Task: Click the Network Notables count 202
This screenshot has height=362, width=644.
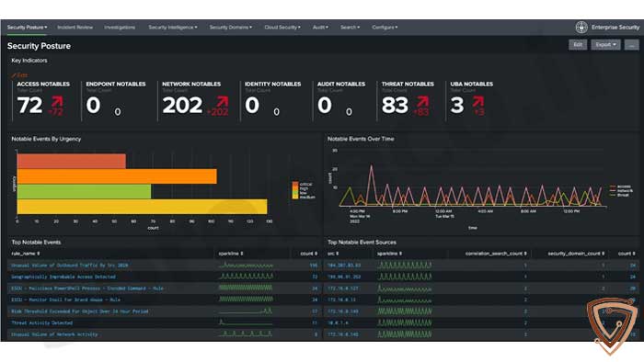Action: click(182, 105)
